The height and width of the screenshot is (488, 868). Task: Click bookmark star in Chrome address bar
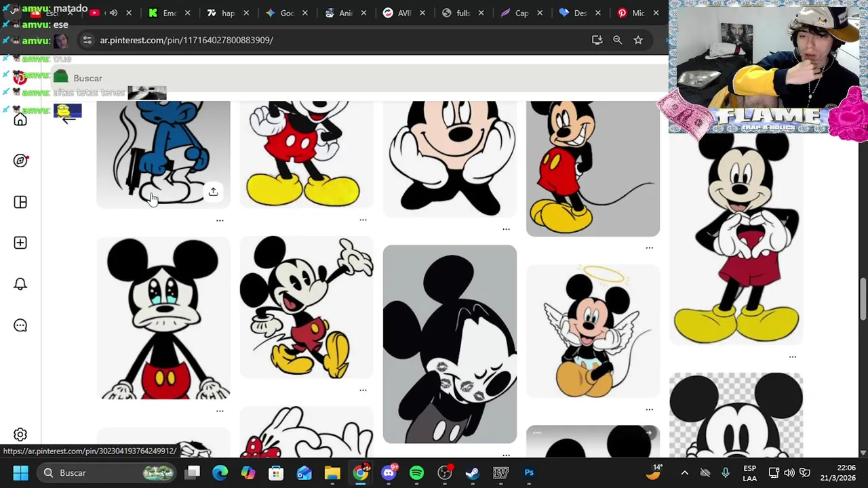coord(638,40)
